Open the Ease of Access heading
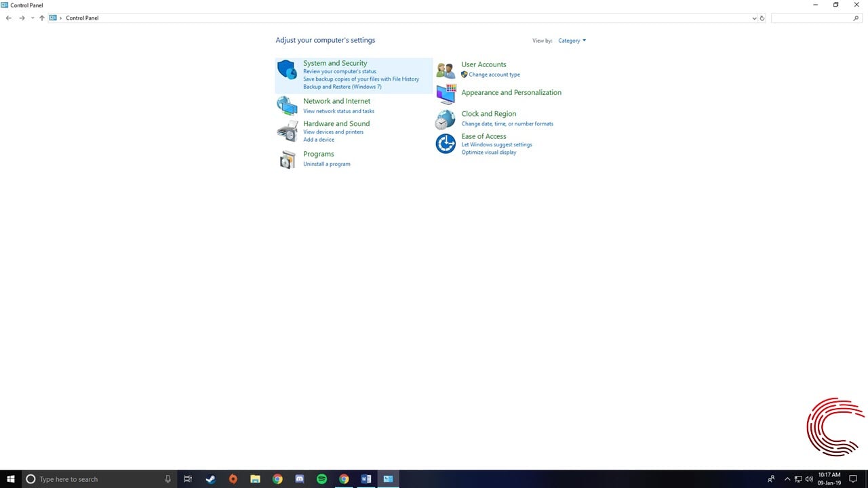Image resolution: width=868 pixels, height=488 pixels. [x=484, y=136]
